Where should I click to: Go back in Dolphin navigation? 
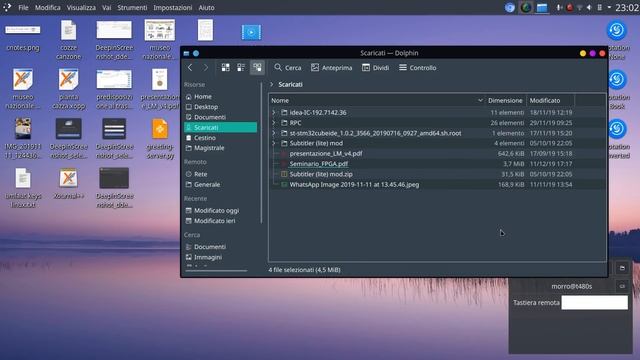click(x=190, y=68)
